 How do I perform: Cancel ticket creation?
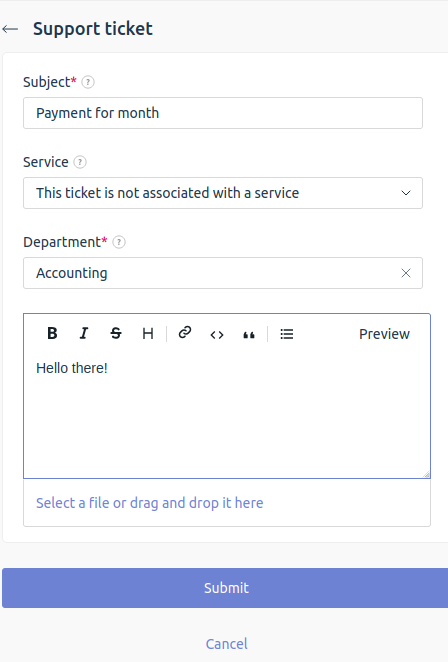coord(227,644)
